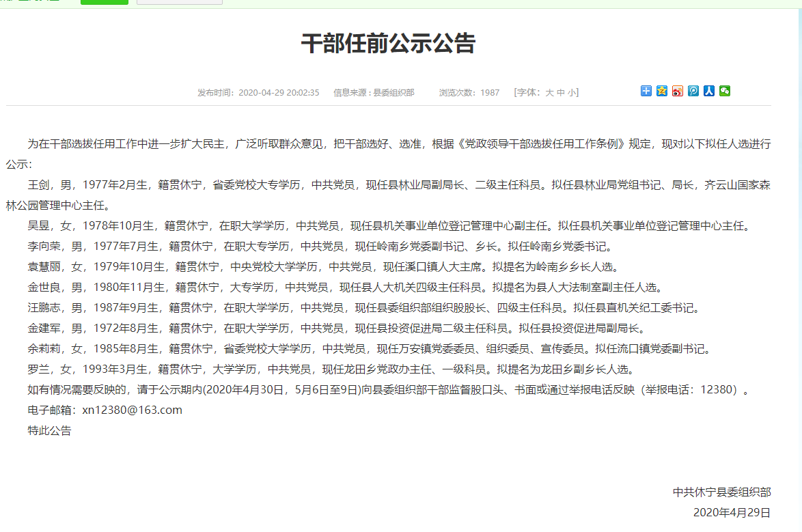Click the closing line 特此公告
Viewport: 802px width, 532px height.
pos(50,430)
